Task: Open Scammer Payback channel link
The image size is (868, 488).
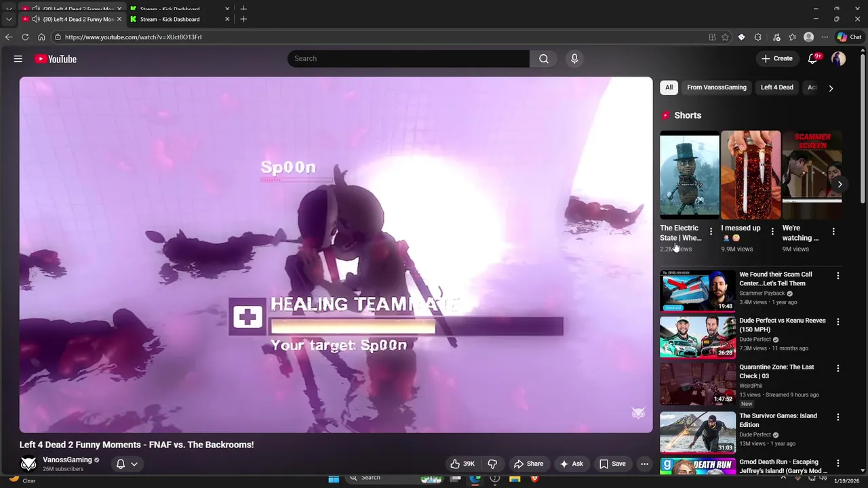Action: coord(762,293)
